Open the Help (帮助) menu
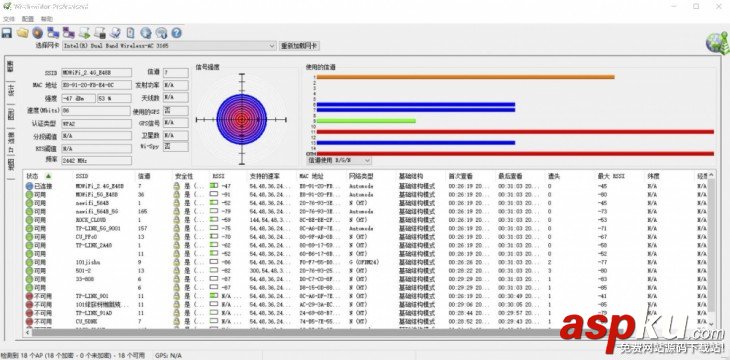The image size is (730, 360). click(x=47, y=19)
